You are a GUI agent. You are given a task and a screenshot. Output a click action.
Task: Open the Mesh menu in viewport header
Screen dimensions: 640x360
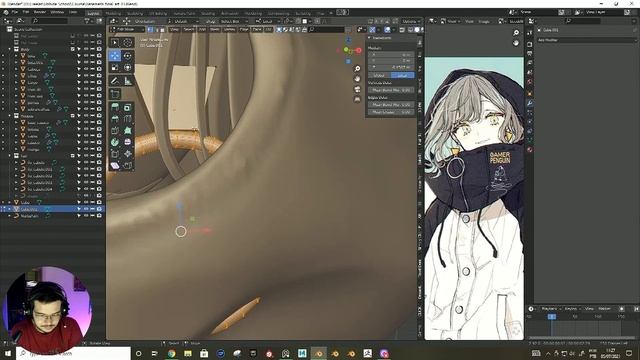[215, 29]
